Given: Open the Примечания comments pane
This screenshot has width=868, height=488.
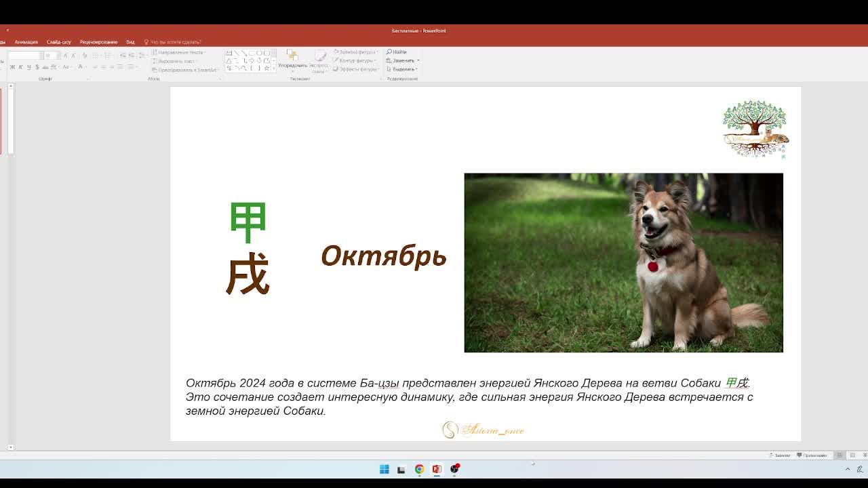Looking at the screenshot, I should (813, 455).
